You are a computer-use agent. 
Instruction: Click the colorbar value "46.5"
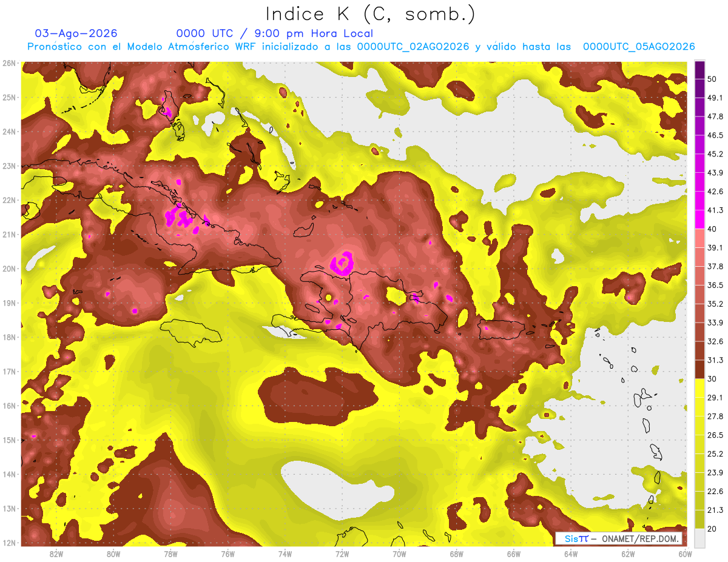click(x=715, y=135)
